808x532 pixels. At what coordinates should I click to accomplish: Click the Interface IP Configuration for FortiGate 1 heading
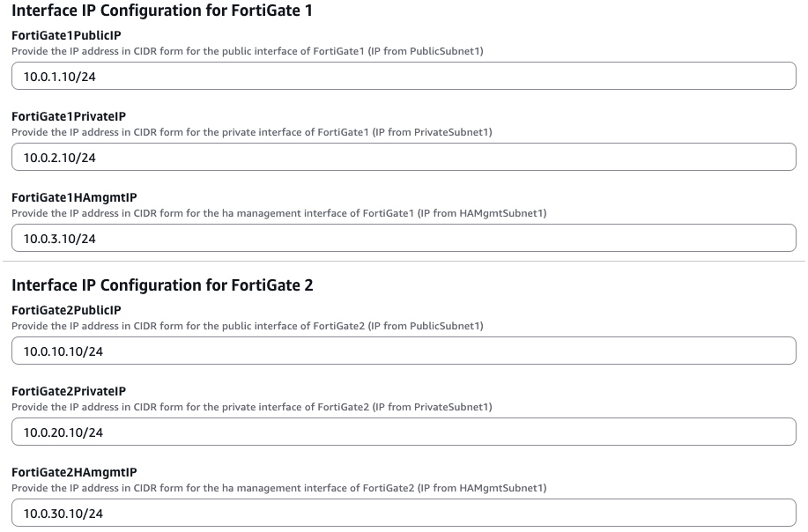[162, 11]
